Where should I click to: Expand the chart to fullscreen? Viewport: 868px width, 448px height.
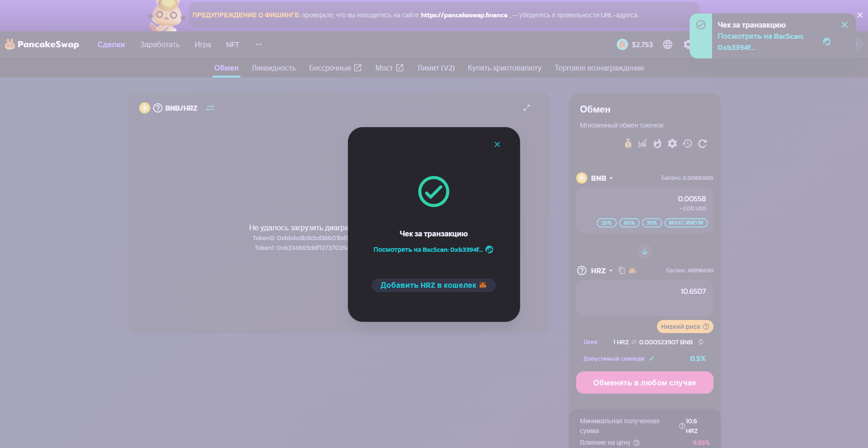tap(527, 108)
